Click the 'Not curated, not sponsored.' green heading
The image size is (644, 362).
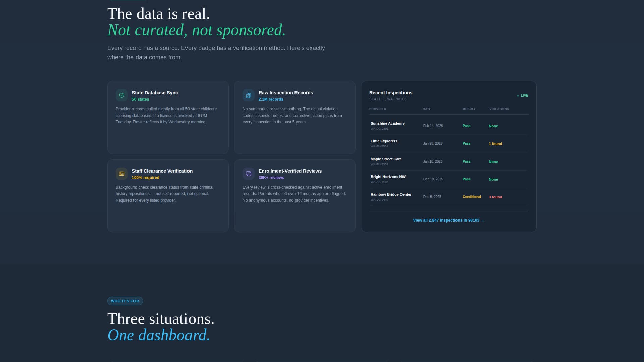coord(197,30)
